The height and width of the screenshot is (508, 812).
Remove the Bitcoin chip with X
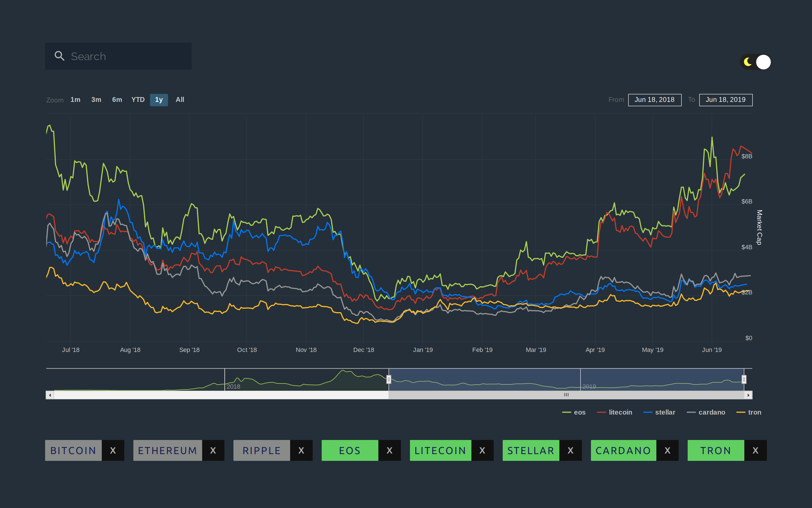pos(113,450)
